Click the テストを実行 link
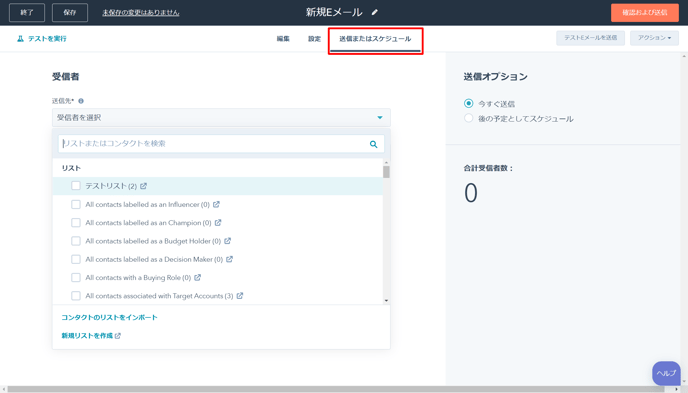The width and height of the screenshot is (688, 393). click(x=47, y=39)
